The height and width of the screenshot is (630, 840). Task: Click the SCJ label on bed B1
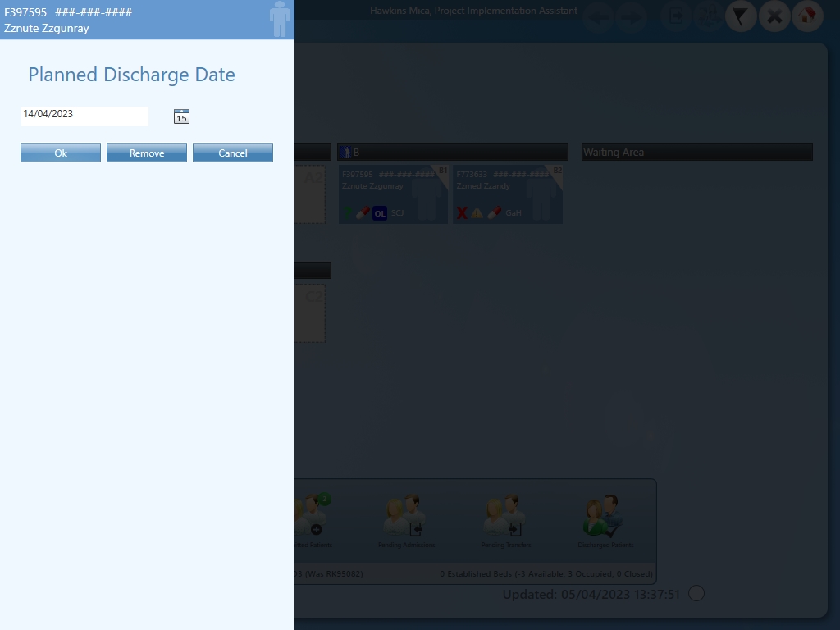point(397,212)
